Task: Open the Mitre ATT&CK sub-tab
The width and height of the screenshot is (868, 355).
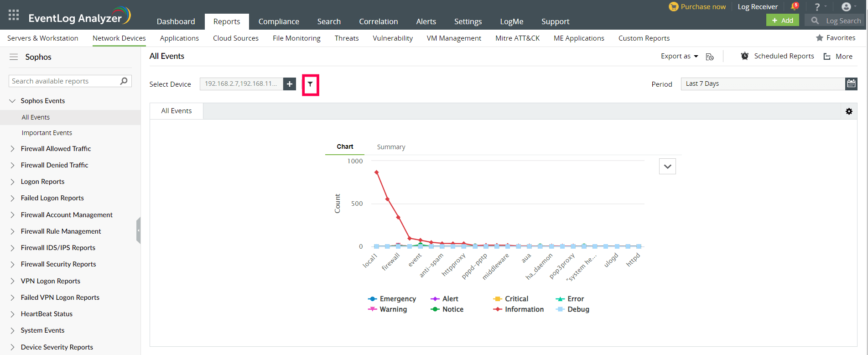Action: (x=517, y=38)
